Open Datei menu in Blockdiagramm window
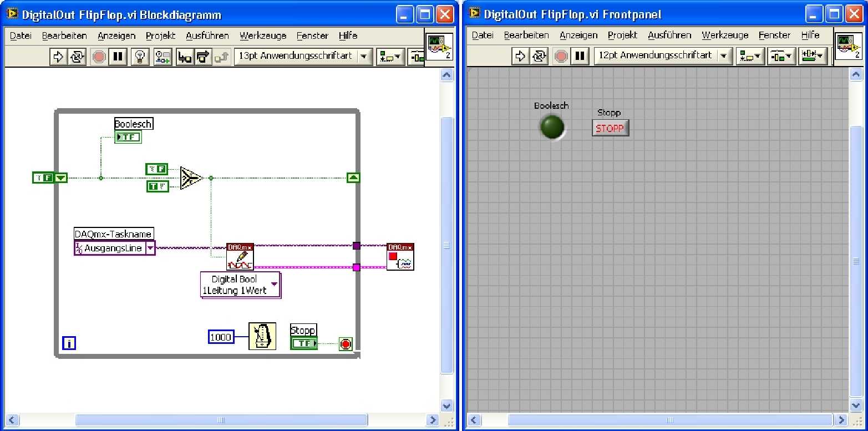The height and width of the screenshot is (431, 868). [21, 36]
